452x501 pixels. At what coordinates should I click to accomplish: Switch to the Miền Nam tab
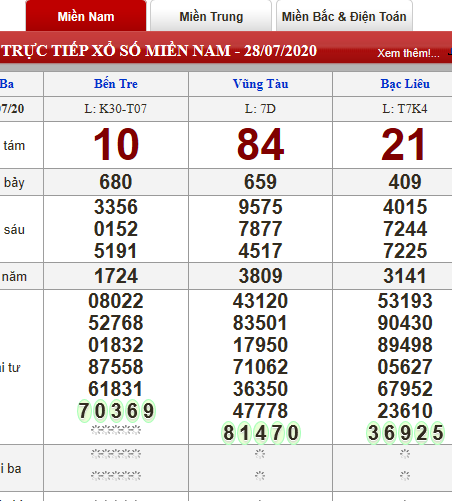click(86, 16)
